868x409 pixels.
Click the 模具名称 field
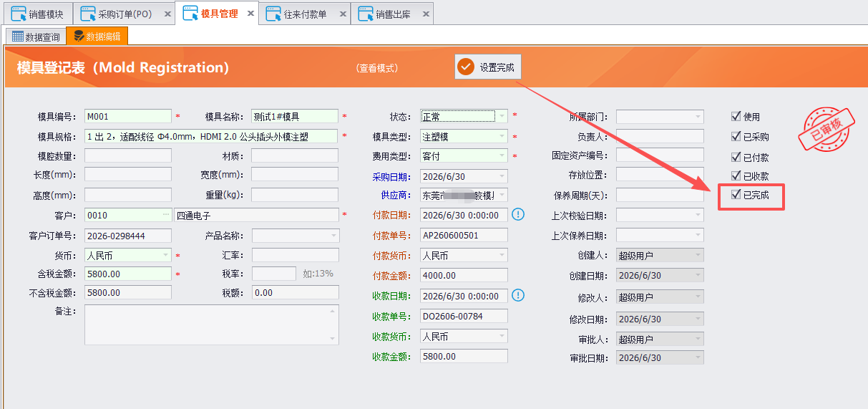click(295, 116)
